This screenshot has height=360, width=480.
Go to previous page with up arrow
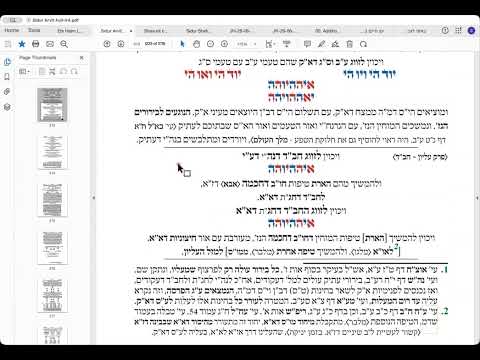click(x=107, y=44)
